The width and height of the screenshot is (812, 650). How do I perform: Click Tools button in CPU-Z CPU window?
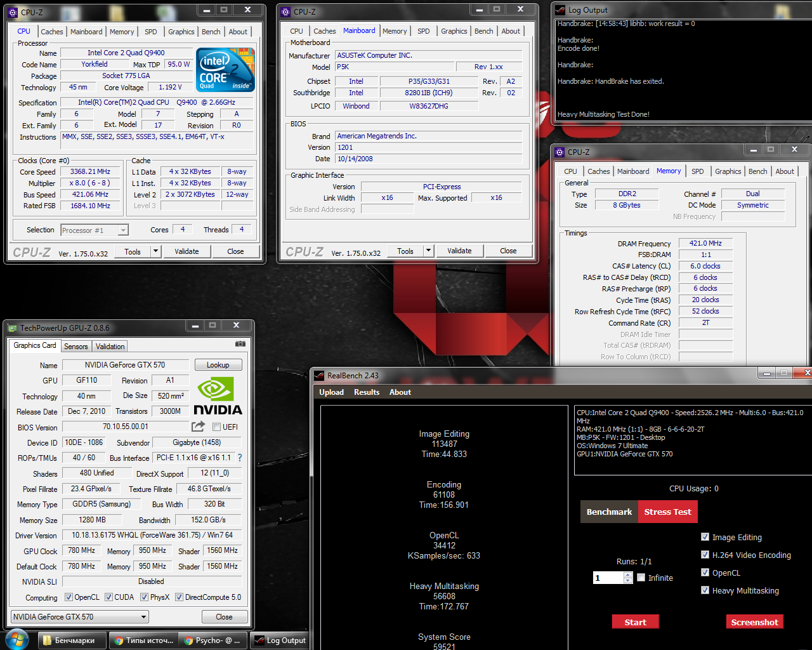pyautogui.click(x=133, y=251)
